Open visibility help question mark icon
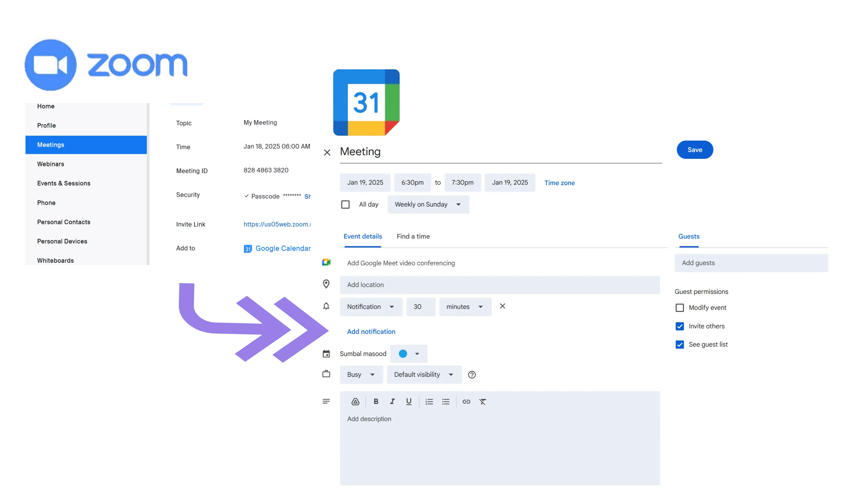This screenshot has width=868, height=494. point(471,375)
